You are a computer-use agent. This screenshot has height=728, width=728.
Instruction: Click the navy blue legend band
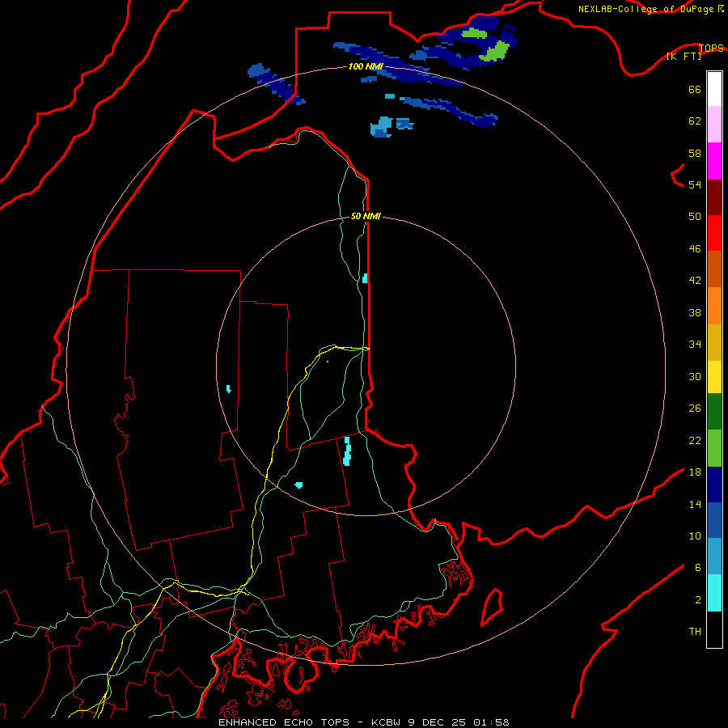714,485
